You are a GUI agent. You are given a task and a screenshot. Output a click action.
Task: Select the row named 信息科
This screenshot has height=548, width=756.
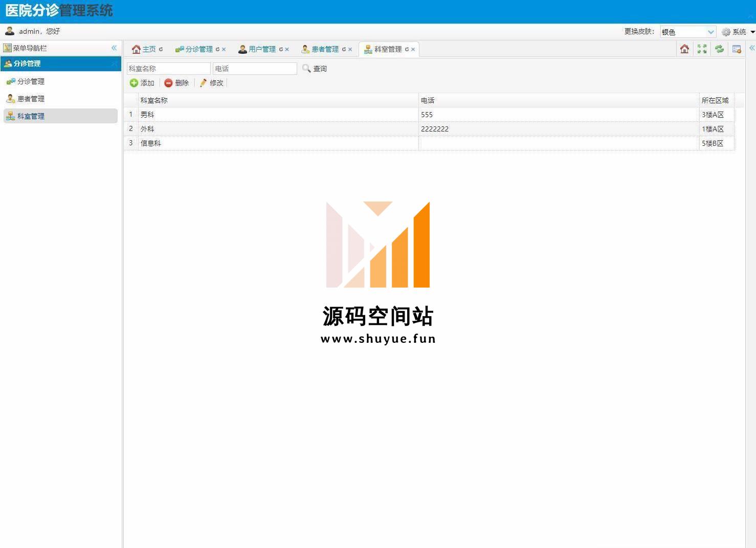point(429,143)
